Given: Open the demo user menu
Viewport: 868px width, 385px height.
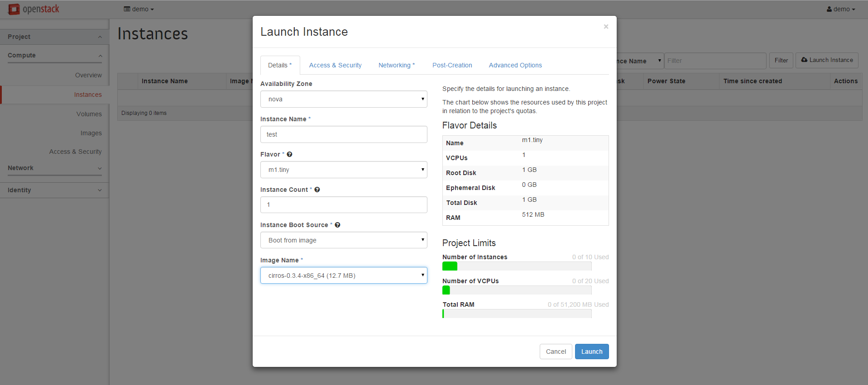Looking at the screenshot, I should point(840,9).
